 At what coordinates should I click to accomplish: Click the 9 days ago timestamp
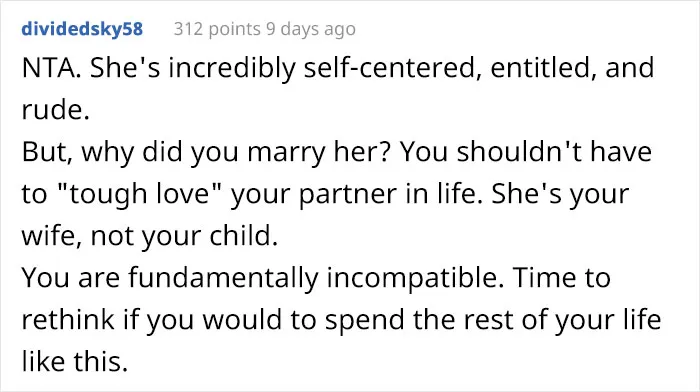(x=311, y=29)
